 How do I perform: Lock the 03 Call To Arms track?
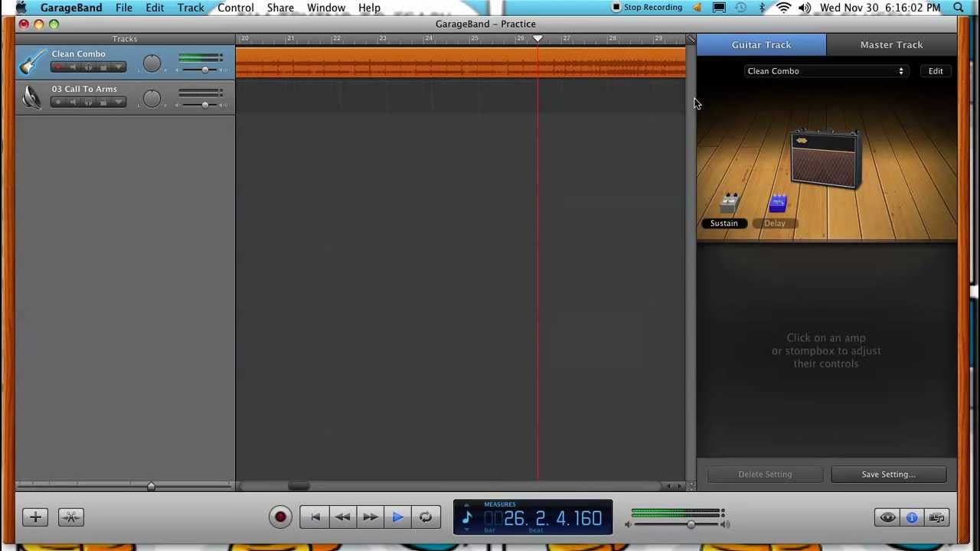103,103
